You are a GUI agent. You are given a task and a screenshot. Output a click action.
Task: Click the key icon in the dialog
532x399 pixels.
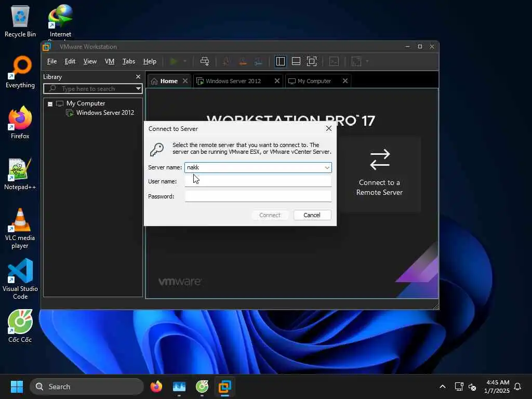[157, 149]
